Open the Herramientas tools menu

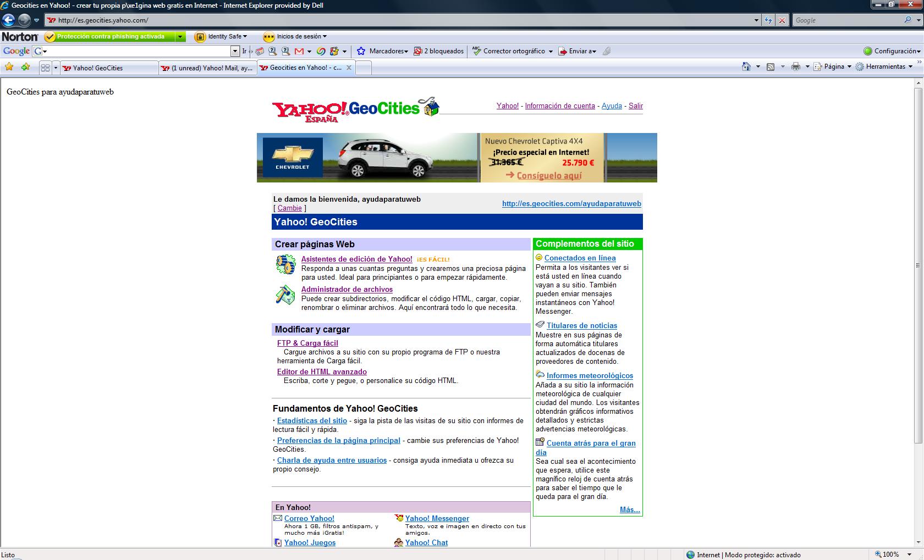coord(884,66)
